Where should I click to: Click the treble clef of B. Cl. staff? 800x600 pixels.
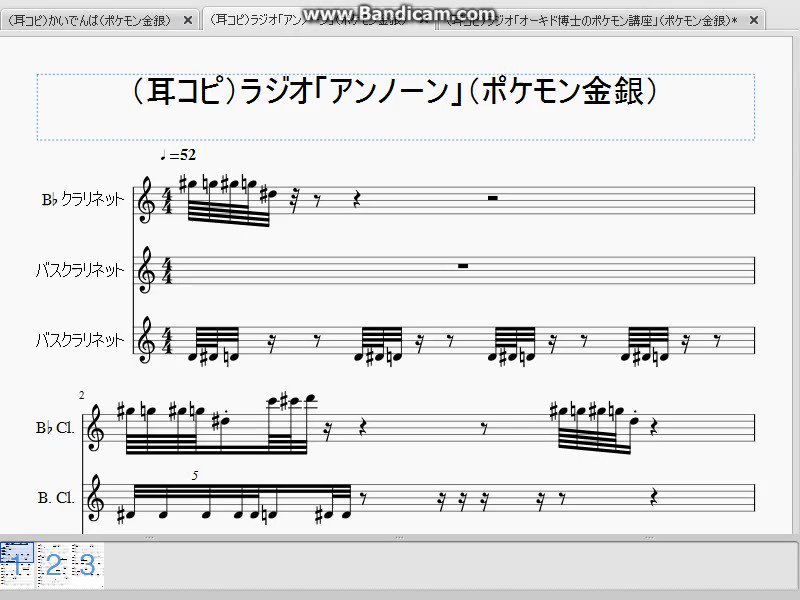[x=96, y=498]
